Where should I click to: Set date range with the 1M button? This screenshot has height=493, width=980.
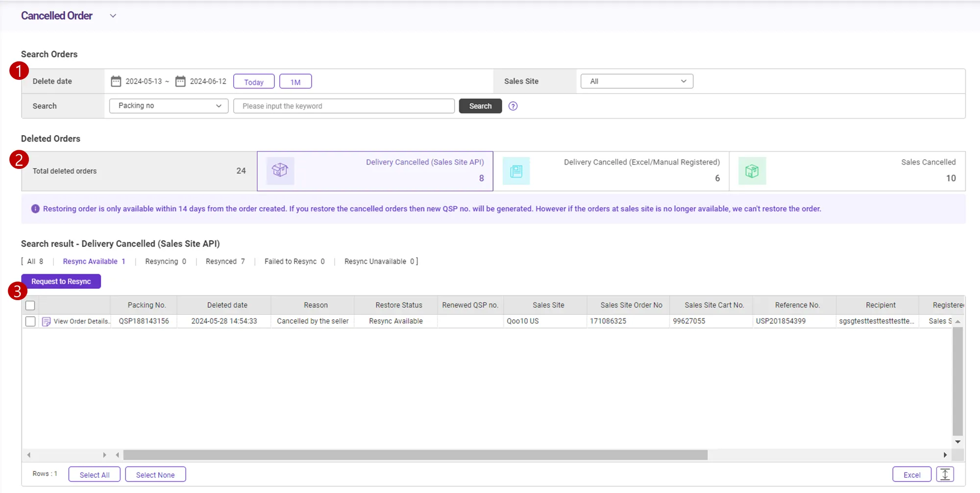(295, 82)
